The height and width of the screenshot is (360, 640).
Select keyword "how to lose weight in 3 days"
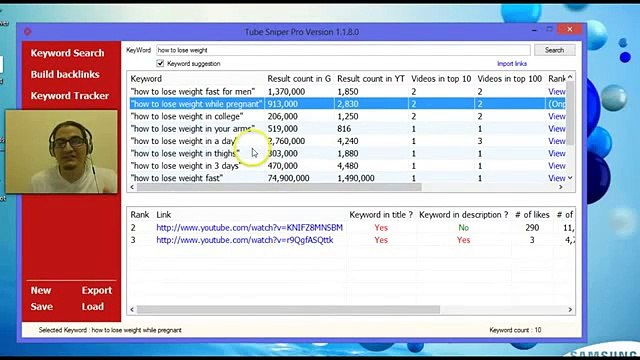(185, 166)
